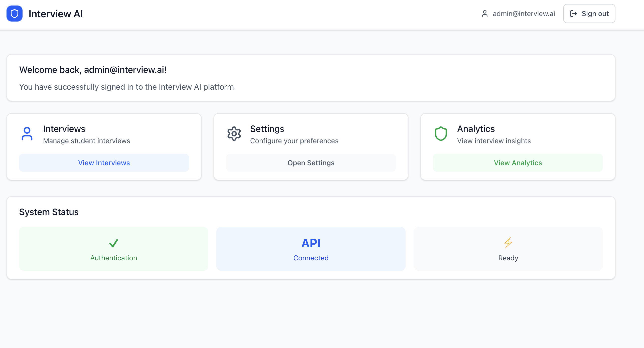This screenshot has width=644, height=348.
Task: Click the Open Settings button
Action: point(311,163)
